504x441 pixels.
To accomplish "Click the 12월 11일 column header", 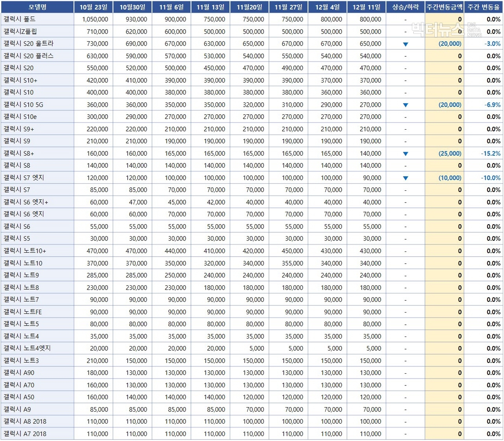I will click(x=366, y=7).
